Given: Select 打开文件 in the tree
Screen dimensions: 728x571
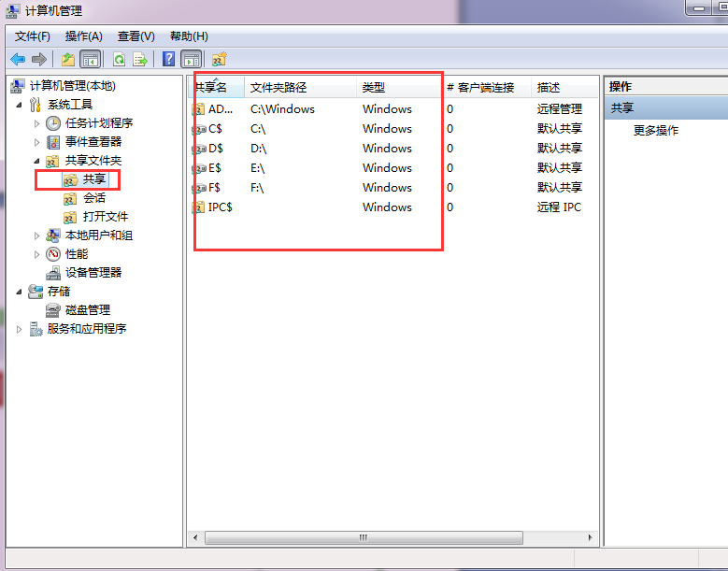Looking at the screenshot, I should click(106, 217).
